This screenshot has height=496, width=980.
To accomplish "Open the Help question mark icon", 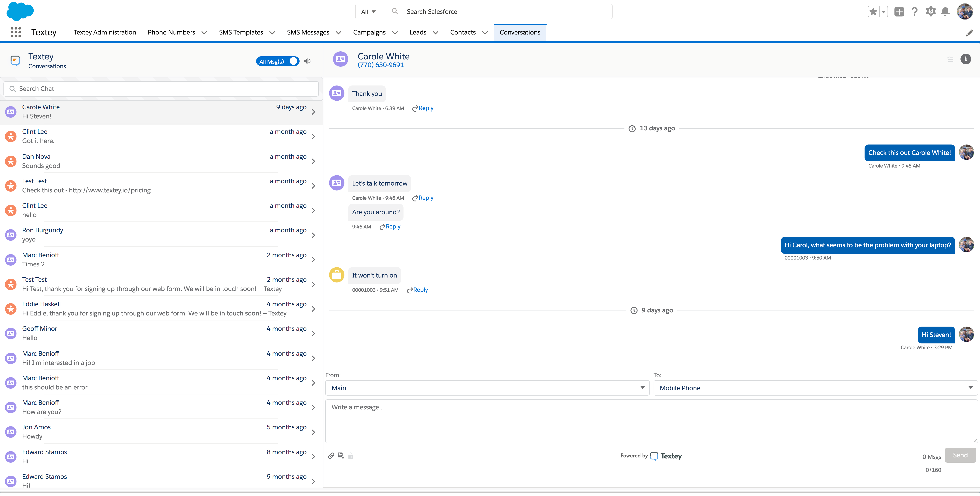I will pos(915,12).
